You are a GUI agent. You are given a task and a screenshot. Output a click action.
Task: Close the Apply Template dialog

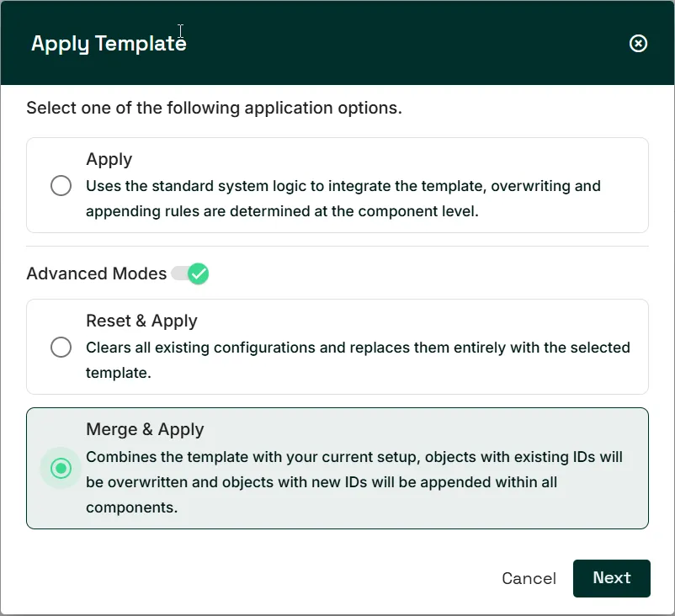click(638, 43)
